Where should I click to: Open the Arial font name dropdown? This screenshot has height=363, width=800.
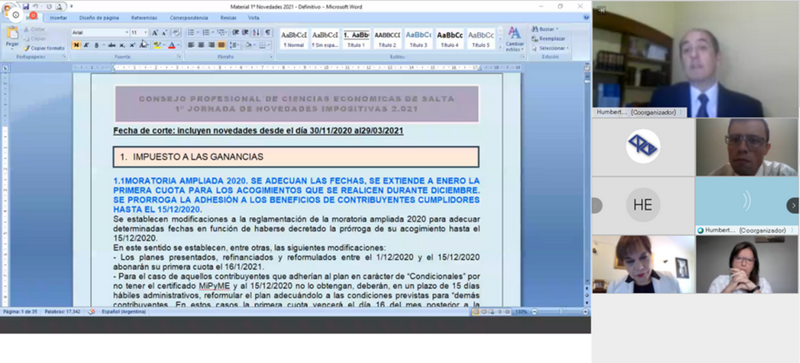pyautogui.click(x=101, y=33)
